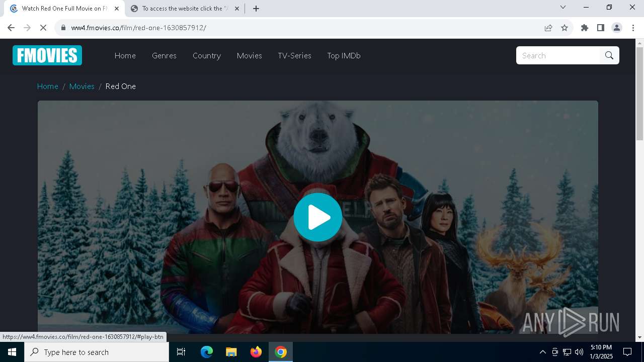Open the tab search dropdown
The image size is (644, 362).
(563, 7)
